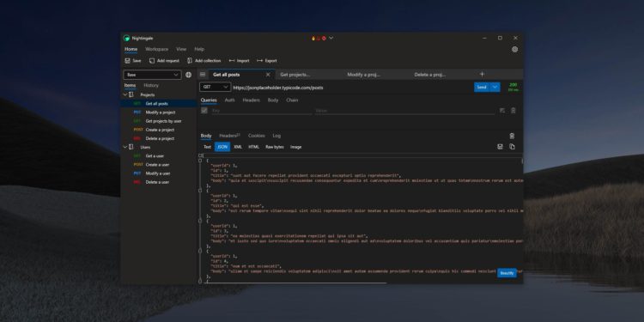Open the environment globe icon
This screenshot has width=644, height=322.
click(x=189, y=75)
